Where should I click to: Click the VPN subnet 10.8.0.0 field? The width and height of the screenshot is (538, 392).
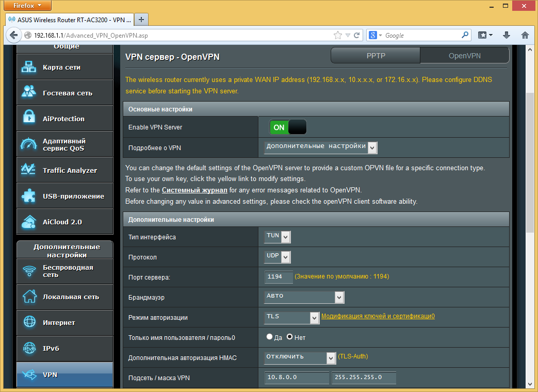pos(297,378)
